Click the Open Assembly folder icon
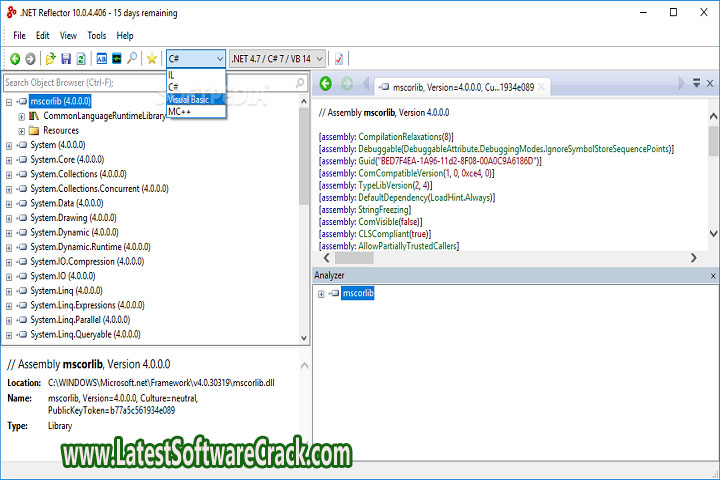720x480 pixels. (x=51, y=58)
